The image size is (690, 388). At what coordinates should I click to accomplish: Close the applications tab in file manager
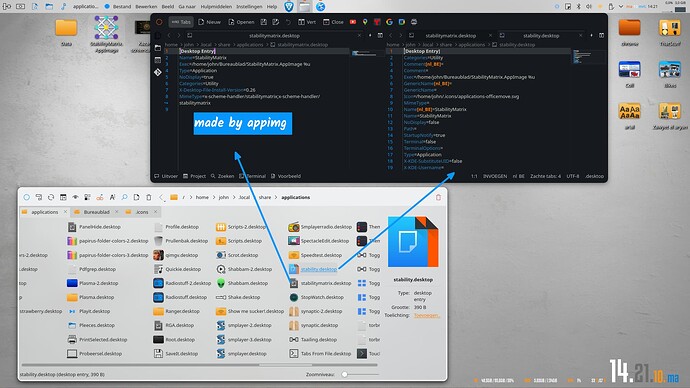click(x=65, y=212)
